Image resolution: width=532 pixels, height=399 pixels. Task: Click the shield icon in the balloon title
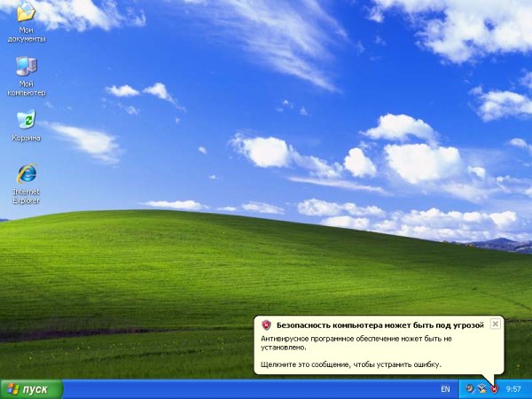pyautogui.click(x=266, y=325)
